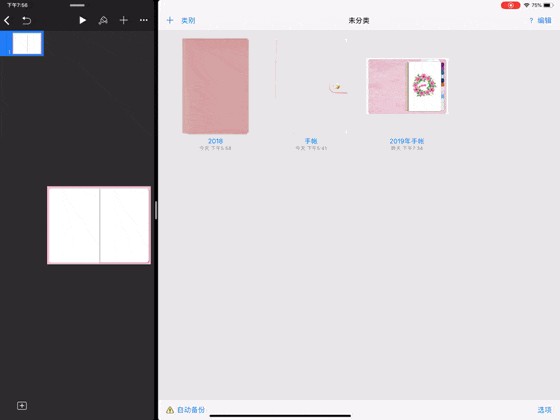Tap the red screen recording indicator
Screen dimensions: 560x420
[510, 5]
